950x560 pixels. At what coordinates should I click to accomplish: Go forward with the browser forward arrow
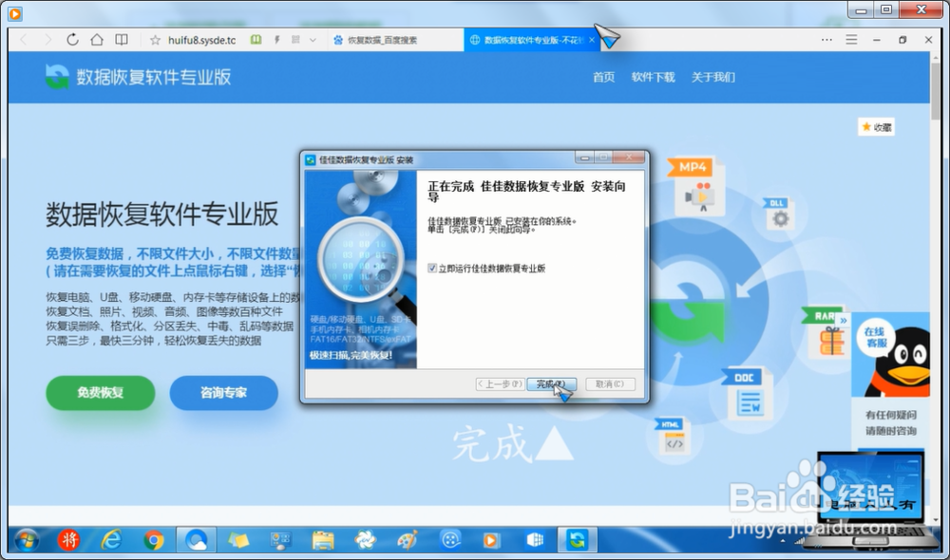tap(47, 40)
